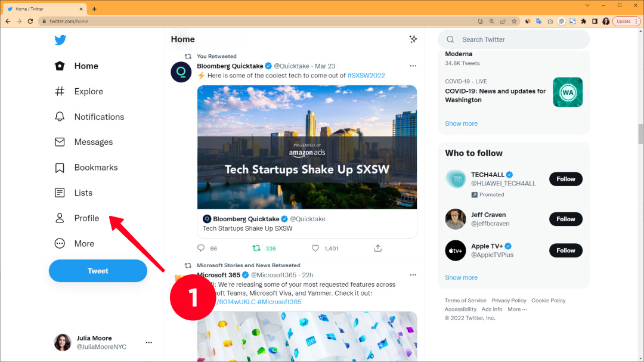This screenshot has height=362, width=644.
Task: Click the address bar URL twitter.com/home
Action: (x=69, y=21)
